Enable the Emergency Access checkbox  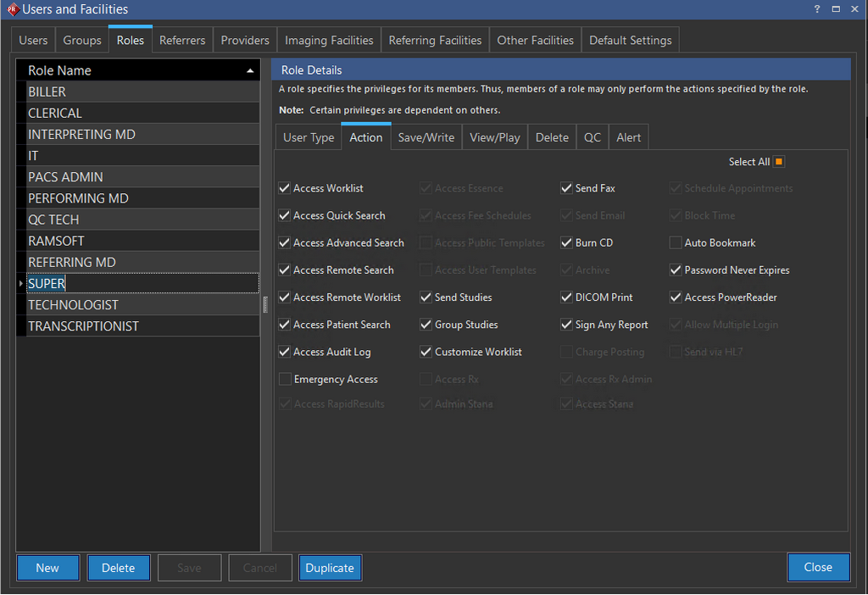285,380
